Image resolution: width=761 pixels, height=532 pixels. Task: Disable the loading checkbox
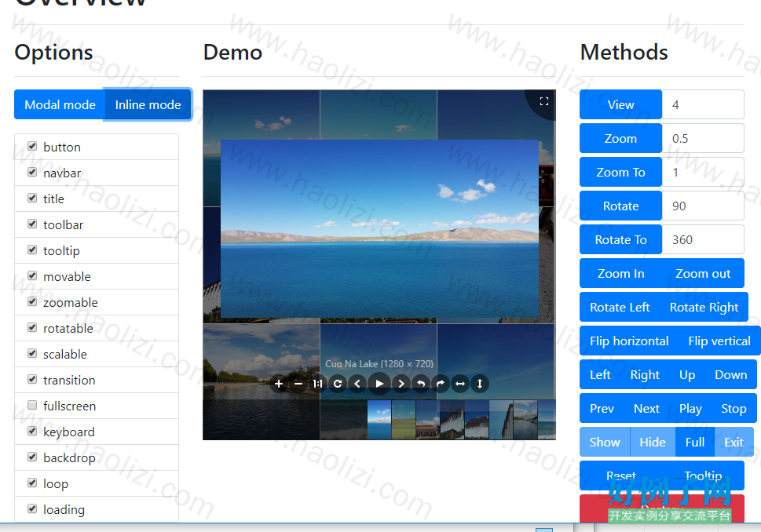32,508
